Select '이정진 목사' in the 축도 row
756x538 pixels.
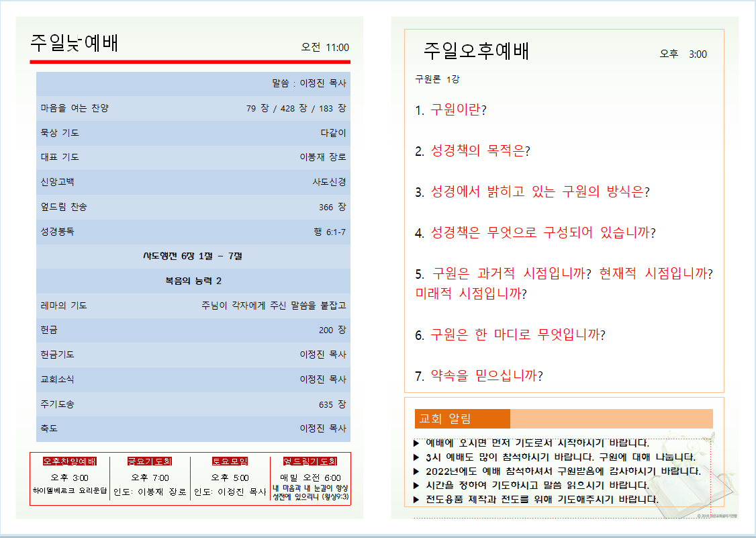pos(323,429)
